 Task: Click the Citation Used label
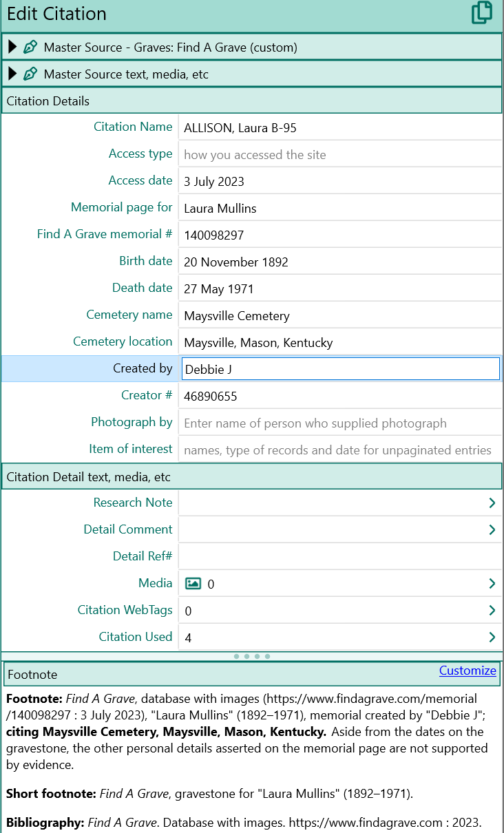pos(136,637)
